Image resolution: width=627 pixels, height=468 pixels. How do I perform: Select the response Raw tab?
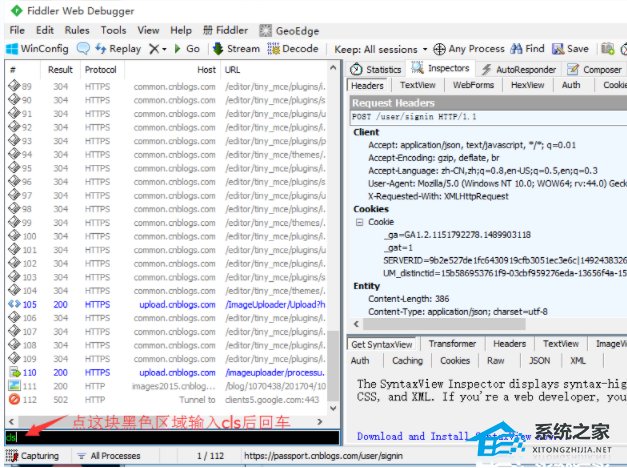tap(496, 361)
